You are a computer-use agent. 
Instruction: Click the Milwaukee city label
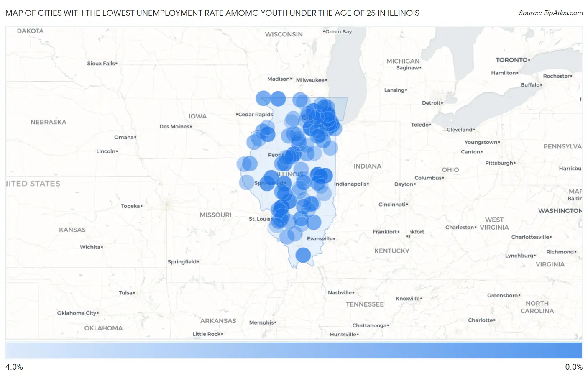(311, 80)
